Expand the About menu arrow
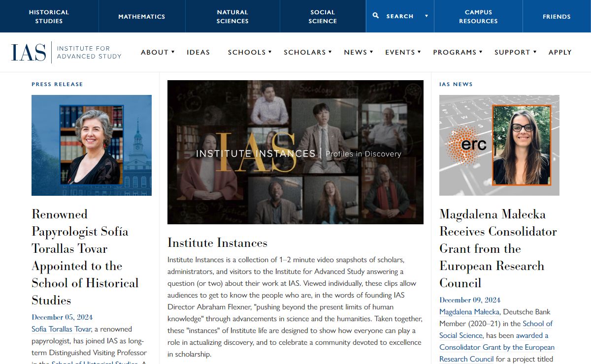 click(x=173, y=52)
